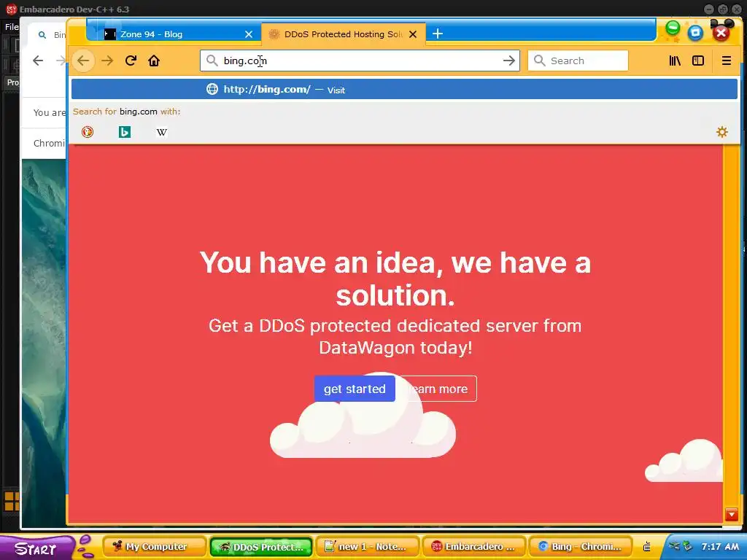Go back in the Firefox browser
The width and height of the screenshot is (747, 560).
point(83,61)
